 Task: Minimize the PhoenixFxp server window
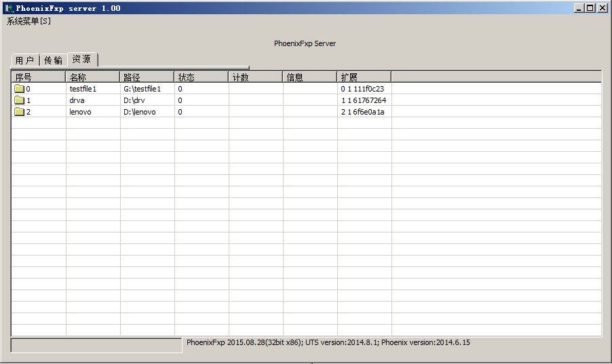click(x=579, y=8)
